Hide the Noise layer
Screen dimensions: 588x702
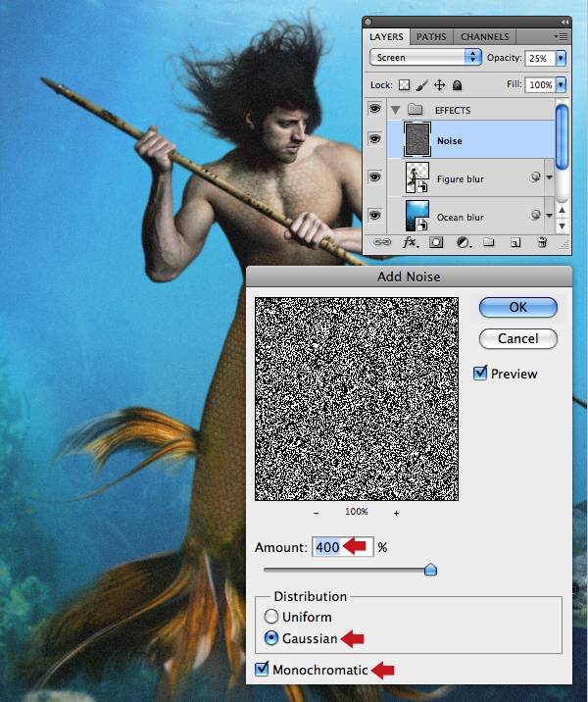click(x=374, y=139)
